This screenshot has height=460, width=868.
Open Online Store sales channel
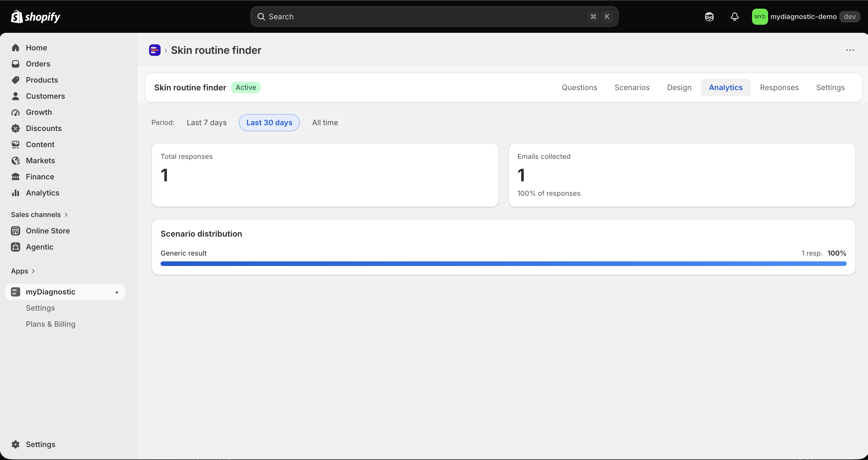pyautogui.click(x=65, y=231)
